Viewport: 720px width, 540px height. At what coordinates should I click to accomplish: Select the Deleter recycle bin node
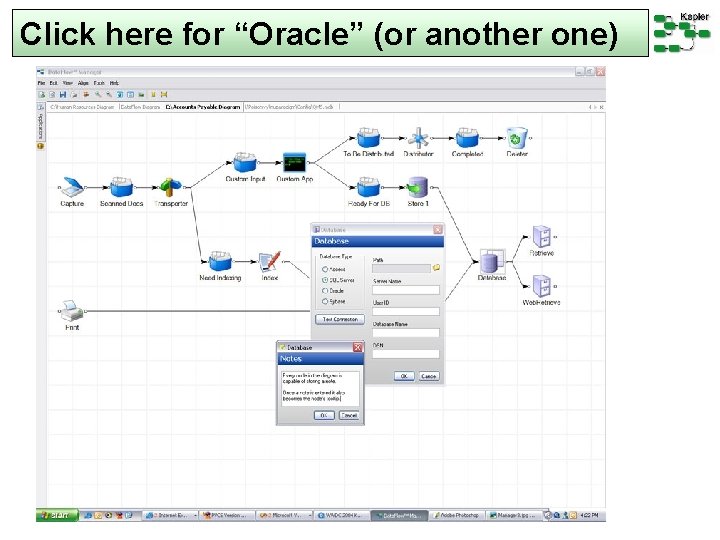(517, 137)
